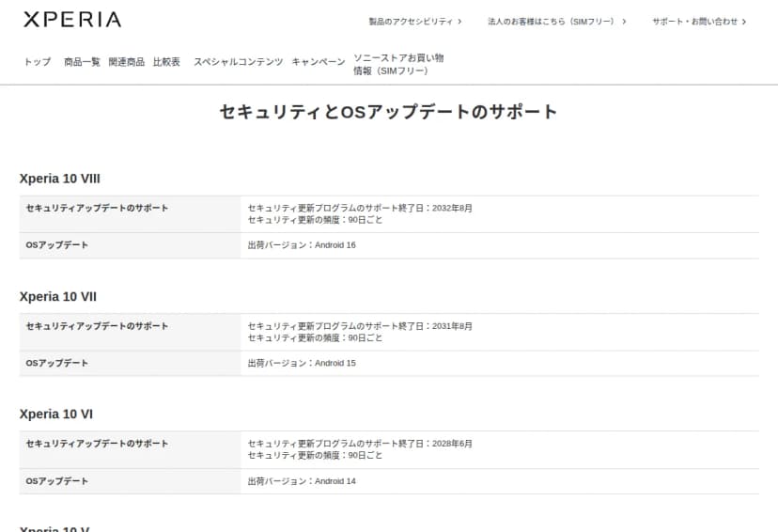Click the Xperia 10 VII heading

[58, 297]
